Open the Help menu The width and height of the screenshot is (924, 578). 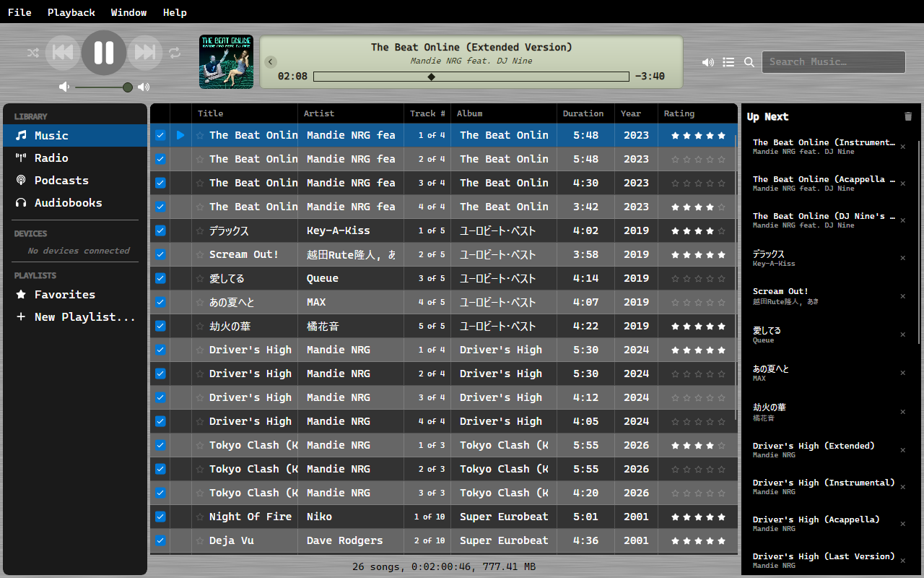click(175, 12)
